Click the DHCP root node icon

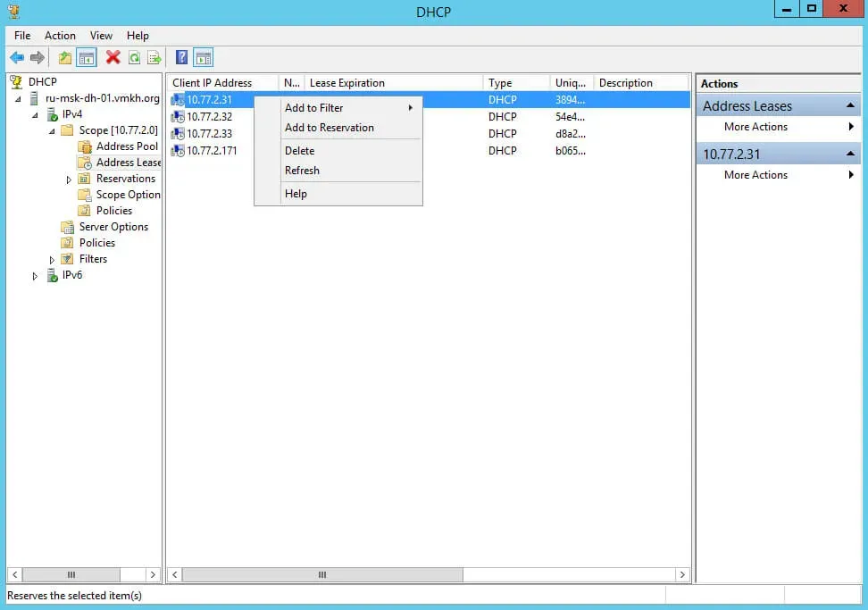[x=17, y=82]
